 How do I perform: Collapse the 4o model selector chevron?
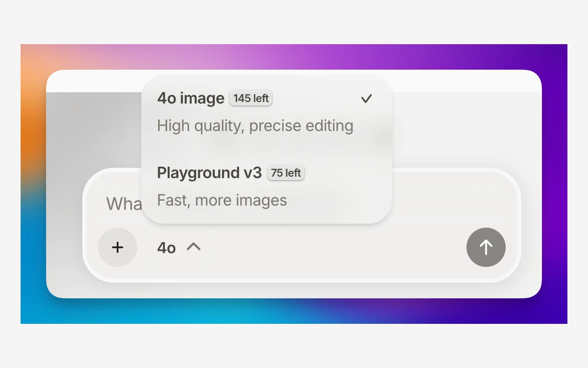(x=194, y=247)
